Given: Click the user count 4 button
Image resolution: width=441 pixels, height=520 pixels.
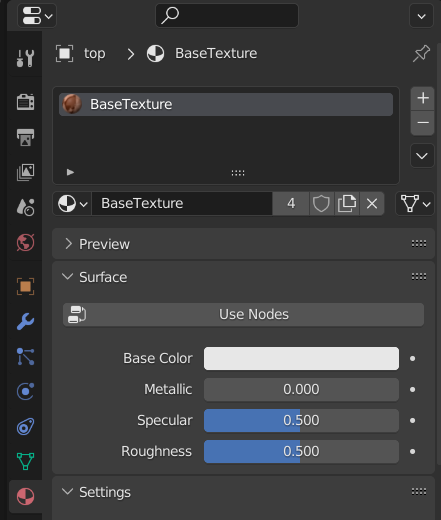Looking at the screenshot, I should [291, 203].
